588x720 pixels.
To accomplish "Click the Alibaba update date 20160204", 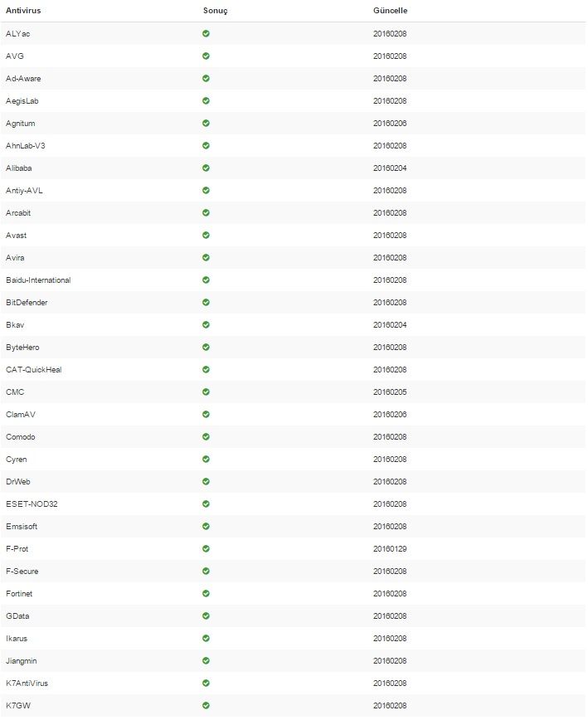I will (x=390, y=168).
